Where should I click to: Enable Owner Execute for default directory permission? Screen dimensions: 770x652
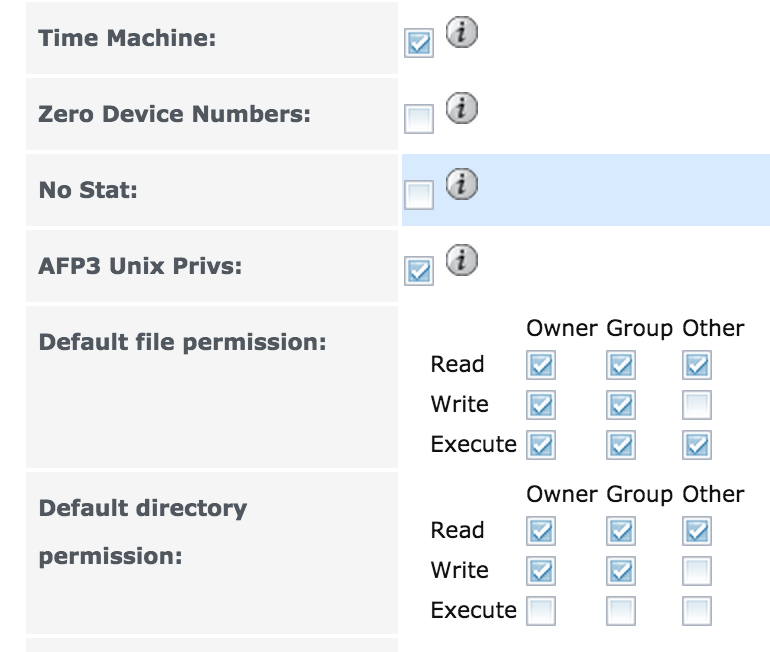[541, 612]
